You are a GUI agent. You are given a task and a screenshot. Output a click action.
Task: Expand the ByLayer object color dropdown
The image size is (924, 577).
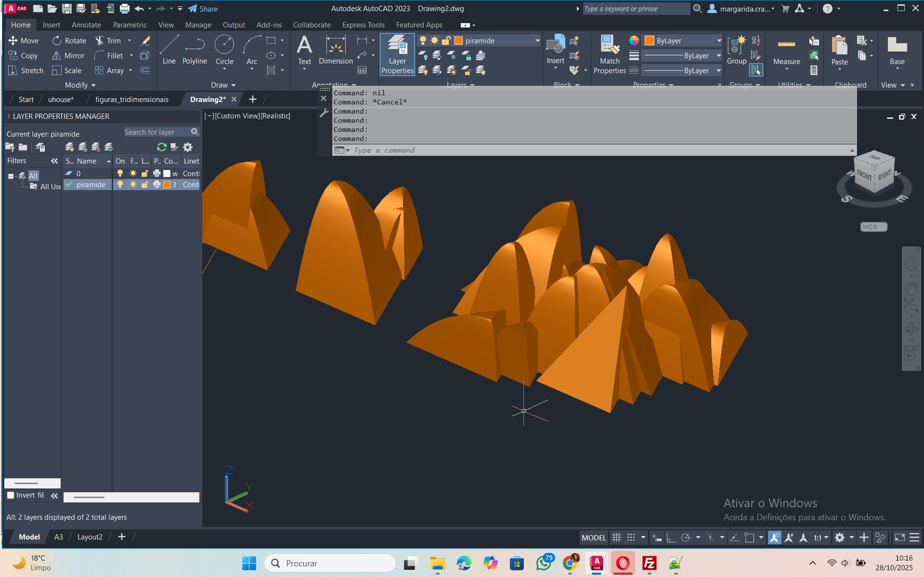click(718, 41)
